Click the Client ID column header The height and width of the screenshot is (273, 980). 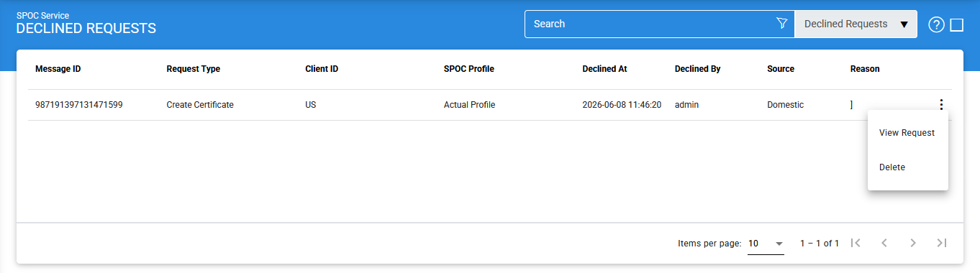pyautogui.click(x=322, y=69)
